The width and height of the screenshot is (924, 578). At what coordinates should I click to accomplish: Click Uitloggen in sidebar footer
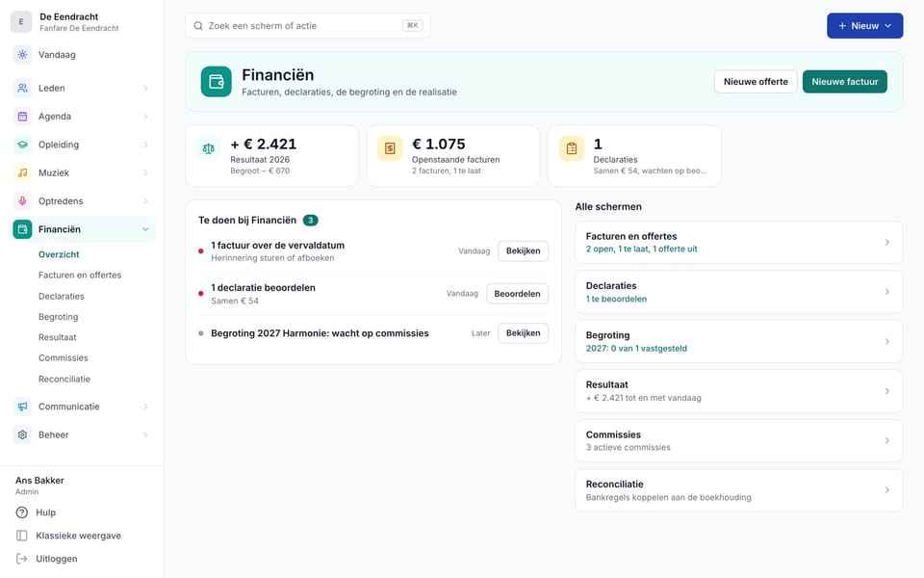(x=57, y=559)
